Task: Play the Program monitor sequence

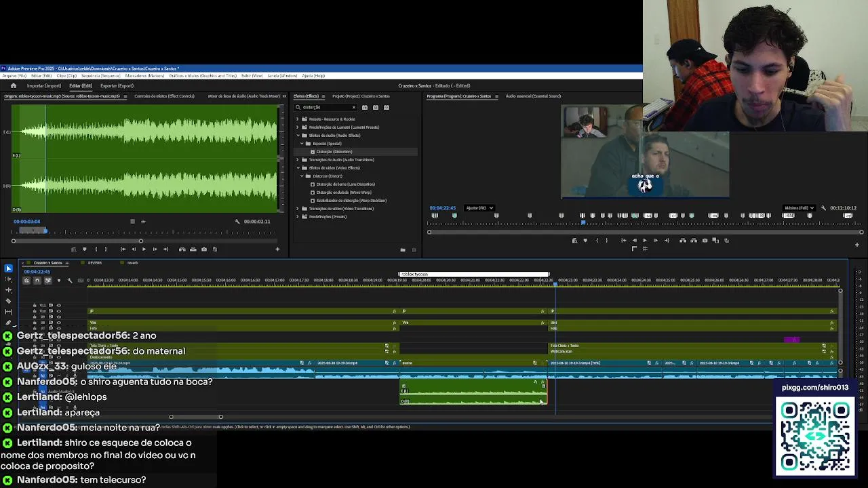Action: tap(645, 240)
